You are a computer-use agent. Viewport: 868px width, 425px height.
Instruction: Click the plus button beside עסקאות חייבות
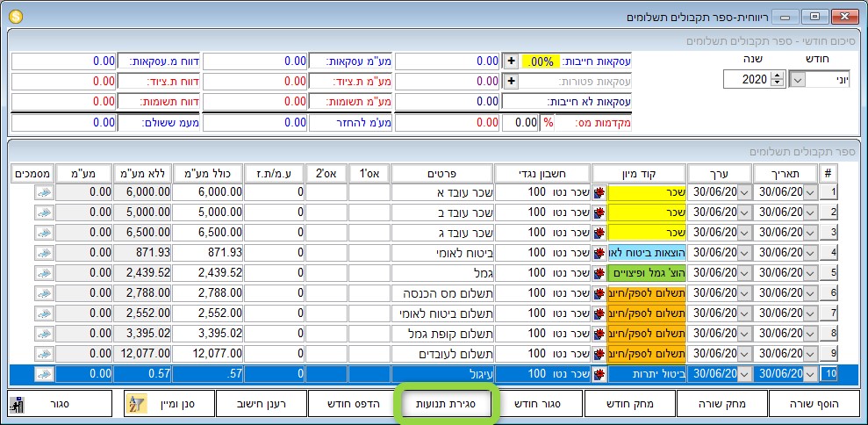pyautogui.click(x=512, y=61)
